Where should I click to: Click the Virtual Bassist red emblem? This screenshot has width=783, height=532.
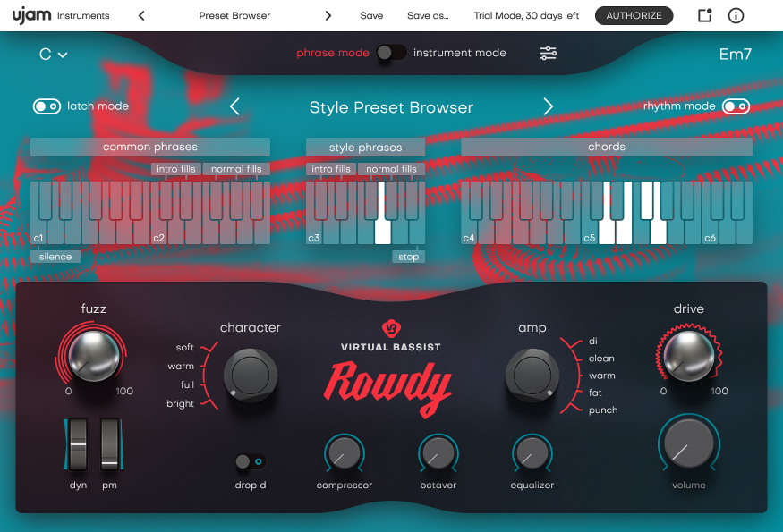[x=391, y=328]
